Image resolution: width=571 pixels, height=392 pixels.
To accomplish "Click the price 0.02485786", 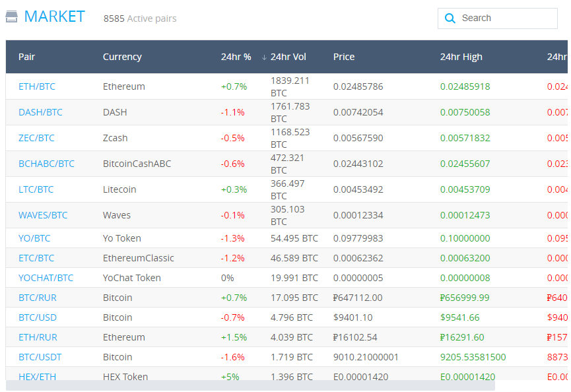I will (x=358, y=86).
